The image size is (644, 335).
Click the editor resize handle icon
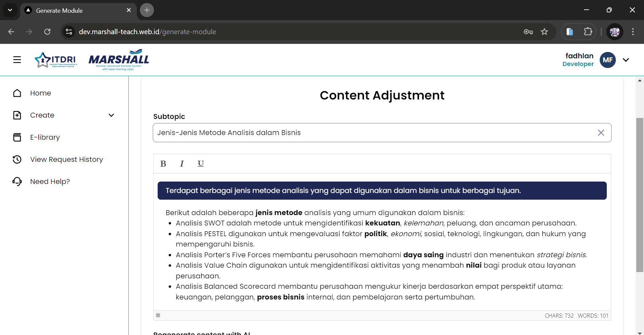(158, 315)
